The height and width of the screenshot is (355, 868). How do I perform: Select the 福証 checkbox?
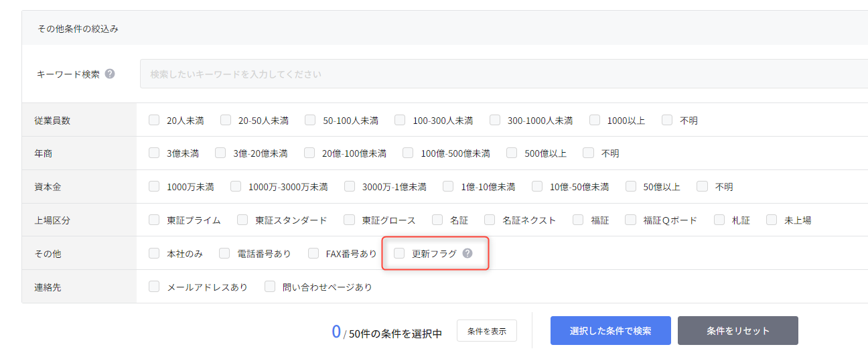(x=578, y=219)
